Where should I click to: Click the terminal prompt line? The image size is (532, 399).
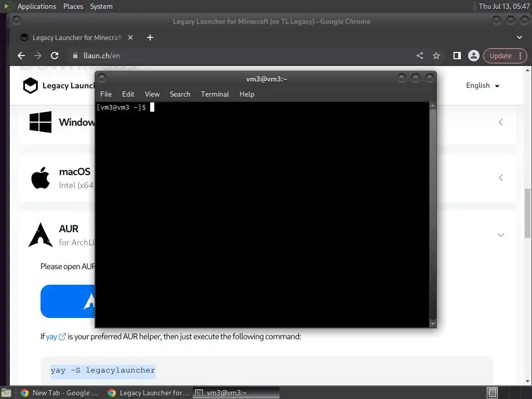pyautogui.click(x=126, y=108)
